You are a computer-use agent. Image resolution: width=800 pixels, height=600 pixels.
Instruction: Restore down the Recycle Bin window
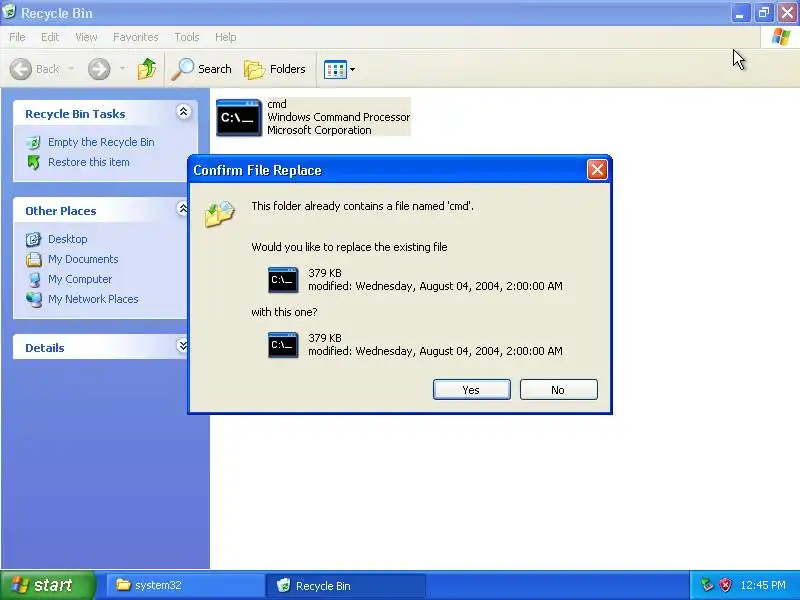click(x=764, y=13)
